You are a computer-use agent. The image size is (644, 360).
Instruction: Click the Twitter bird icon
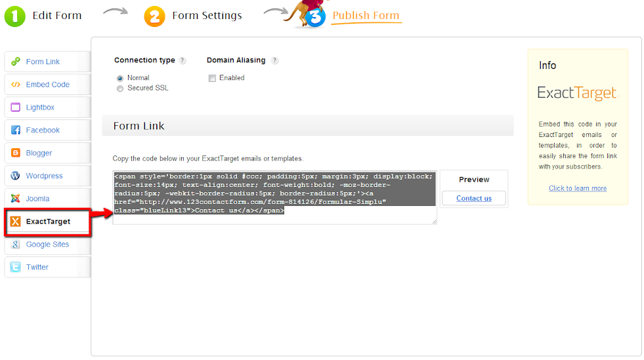click(16, 267)
